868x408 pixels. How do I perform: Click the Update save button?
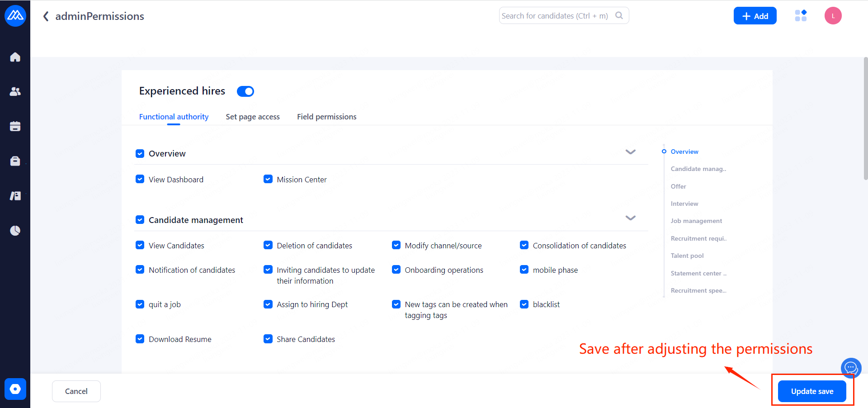point(811,391)
